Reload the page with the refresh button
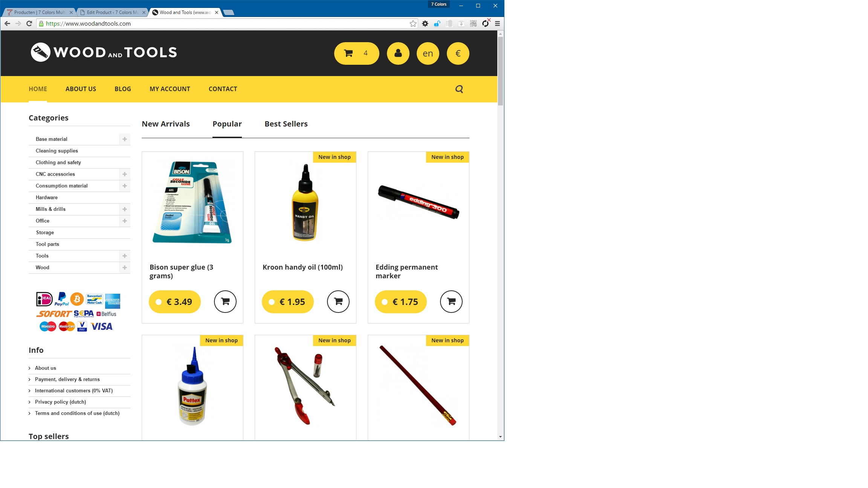Image resolution: width=868 pixels, height=488 pixels. pyautogui.click(x=29, y=24)
